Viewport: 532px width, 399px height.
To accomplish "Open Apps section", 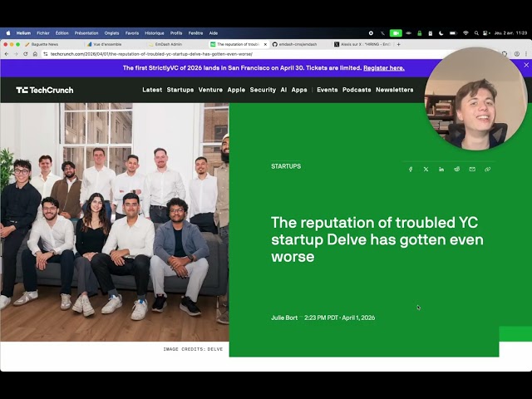I will point(299,90).
